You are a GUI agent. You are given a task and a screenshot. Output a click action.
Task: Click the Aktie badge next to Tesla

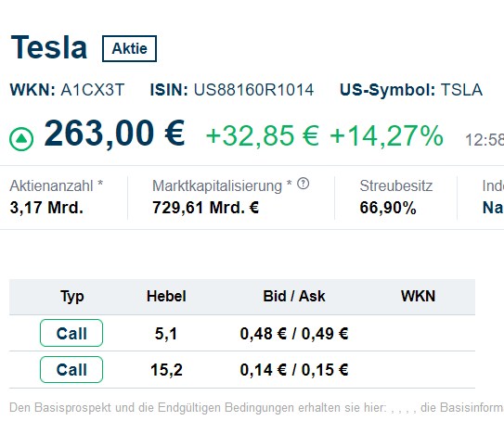129,48
